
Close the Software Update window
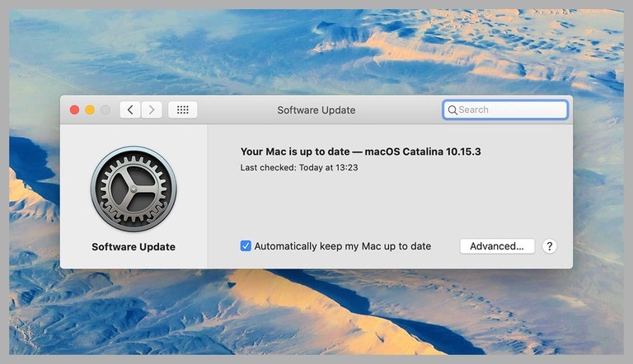[74, 110]
